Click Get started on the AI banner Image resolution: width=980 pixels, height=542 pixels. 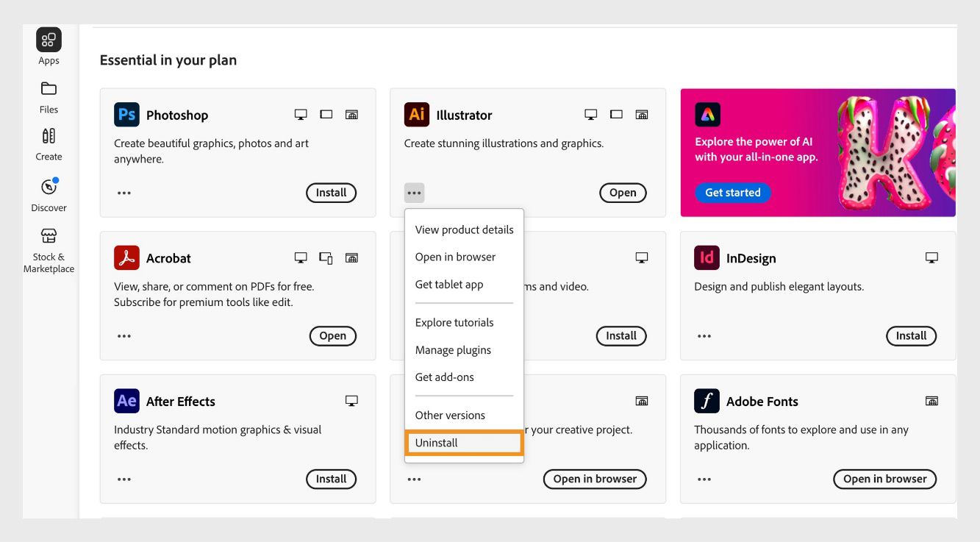[x=733, y=193]
